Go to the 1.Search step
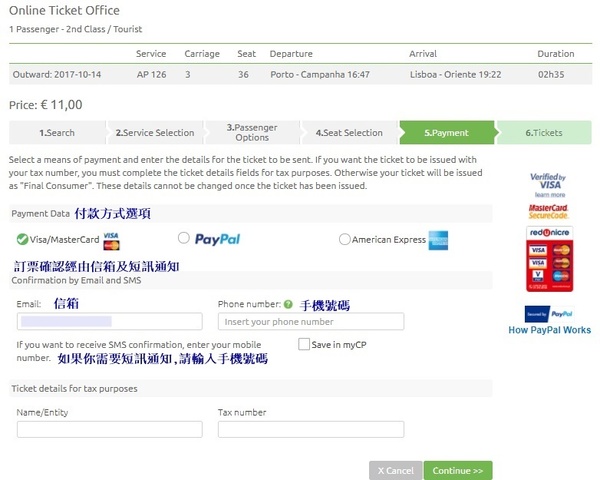The height and width of the screenshot is (480, 600). pos(56,132)
